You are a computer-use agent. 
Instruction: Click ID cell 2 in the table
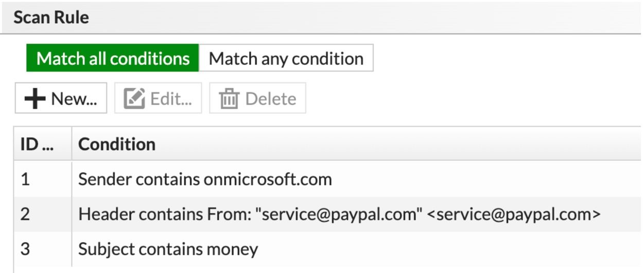coord(26,214)
